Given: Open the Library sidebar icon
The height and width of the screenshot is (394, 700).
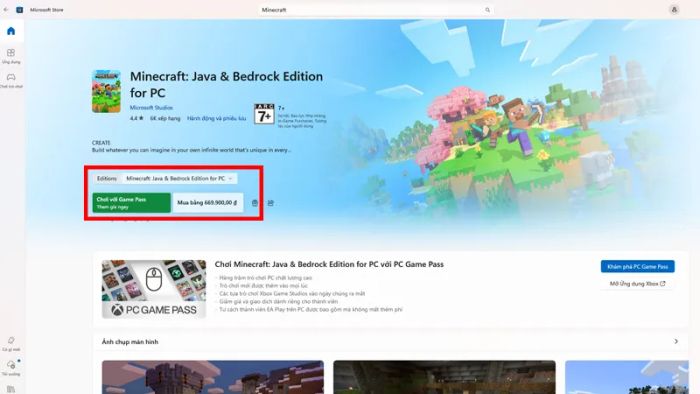Looking at the screenshot, I should click(x=11, y=390).
